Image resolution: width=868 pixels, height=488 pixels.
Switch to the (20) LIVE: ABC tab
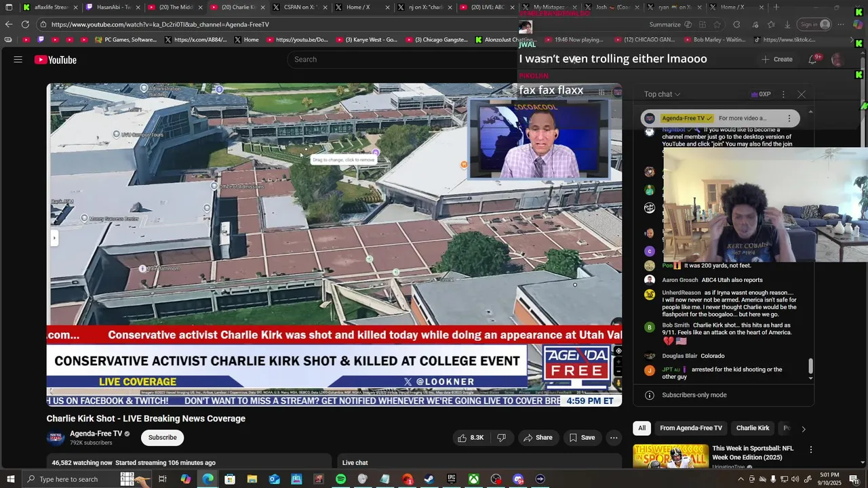click(486, 7)
